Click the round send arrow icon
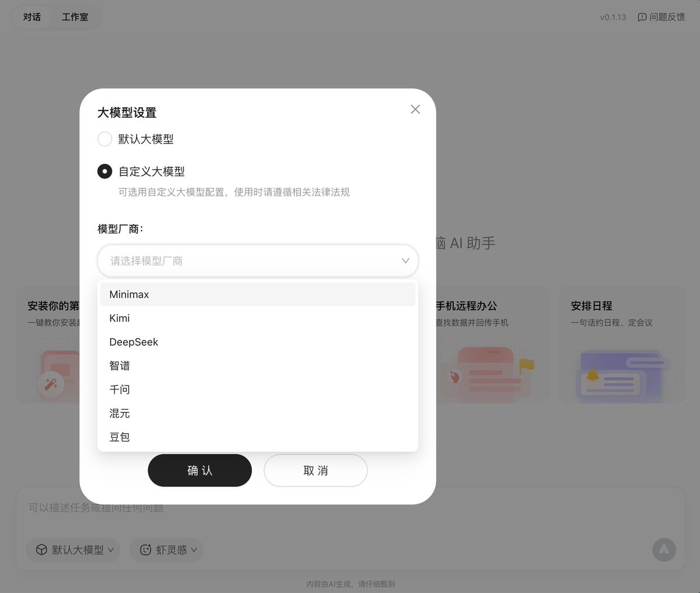The image size is (700, 593). [x=664, y=549]
